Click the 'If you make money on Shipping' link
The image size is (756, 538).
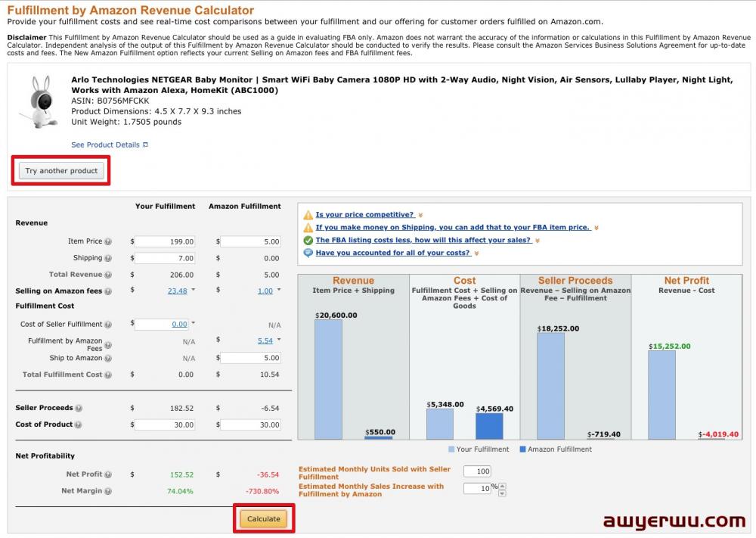(x=452, y=227)
